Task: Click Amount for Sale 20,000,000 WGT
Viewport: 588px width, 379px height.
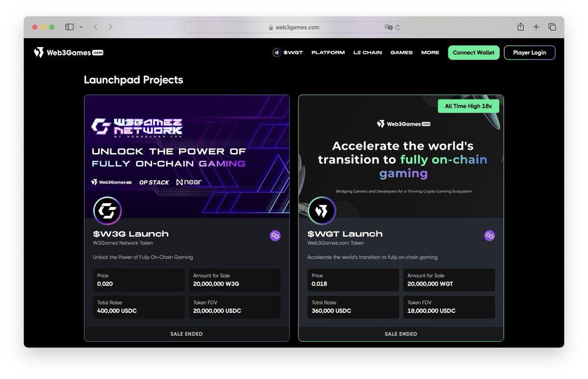Action: (449, 280)
